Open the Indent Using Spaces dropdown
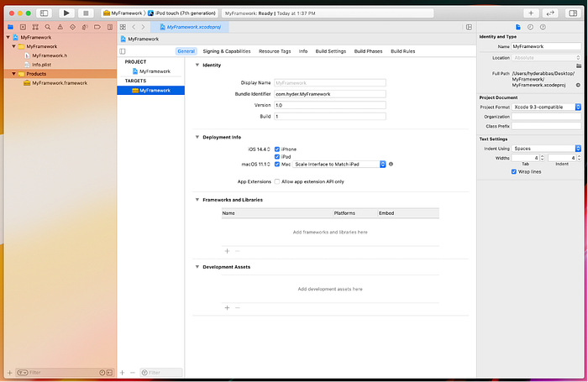588x382 pixels. point(546,149)
